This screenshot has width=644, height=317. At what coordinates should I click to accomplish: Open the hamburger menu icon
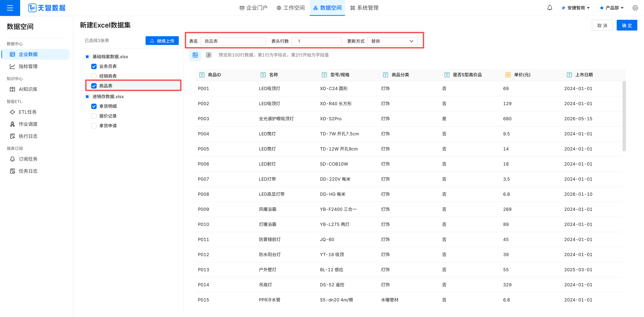(10, 8)
